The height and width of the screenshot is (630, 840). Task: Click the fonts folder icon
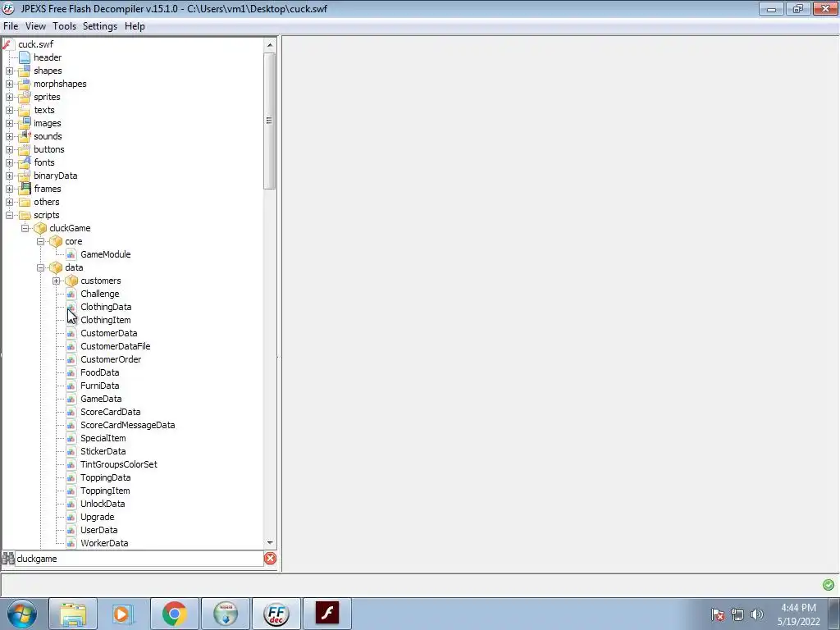pos(25,162)
